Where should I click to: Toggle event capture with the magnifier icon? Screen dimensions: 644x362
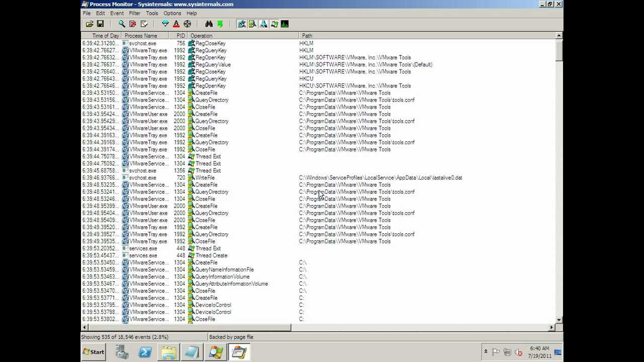122,24
